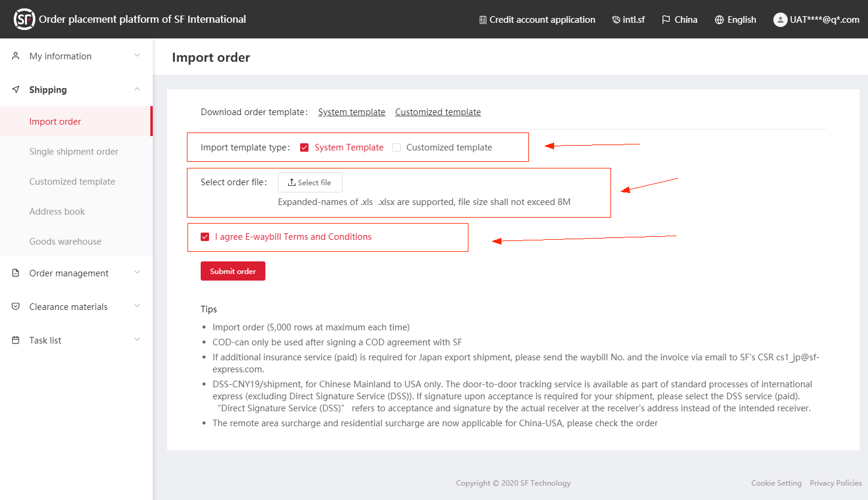Open My information menu

point(76,56)
